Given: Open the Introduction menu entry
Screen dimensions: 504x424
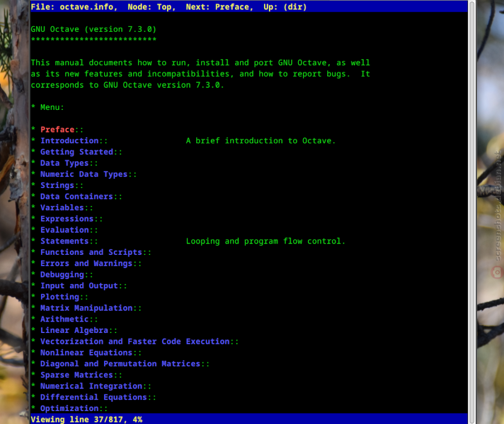Looking at the screenshot, I should pos(70,141).
